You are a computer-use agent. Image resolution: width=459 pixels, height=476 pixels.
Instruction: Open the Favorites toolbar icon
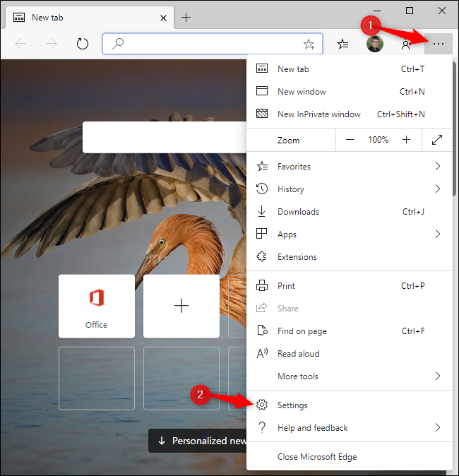[342, 44]
